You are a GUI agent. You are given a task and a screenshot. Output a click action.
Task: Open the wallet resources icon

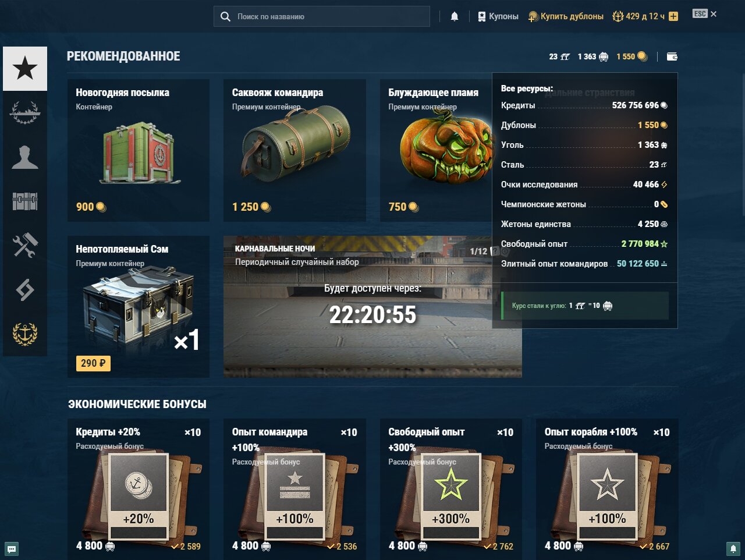tap(672, 56)
